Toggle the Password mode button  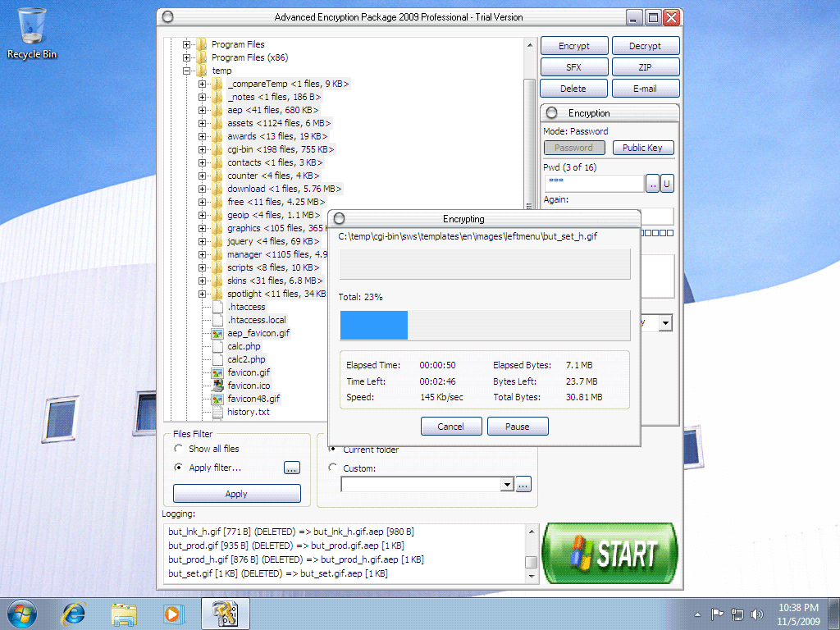[x=574, y=148]
